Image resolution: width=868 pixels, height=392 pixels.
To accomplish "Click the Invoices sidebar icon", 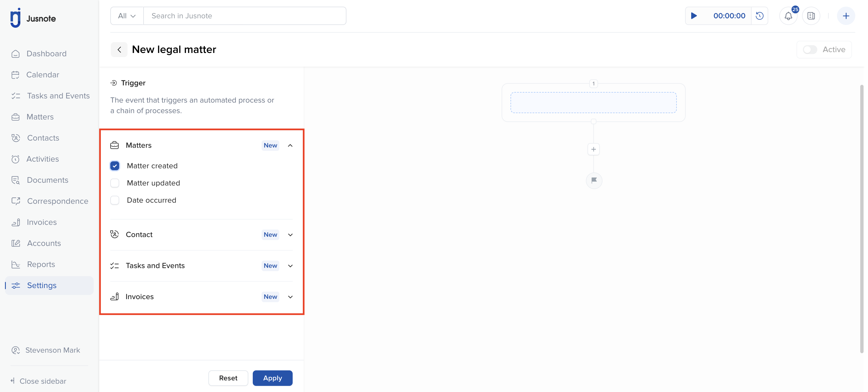I will point(16,222).
